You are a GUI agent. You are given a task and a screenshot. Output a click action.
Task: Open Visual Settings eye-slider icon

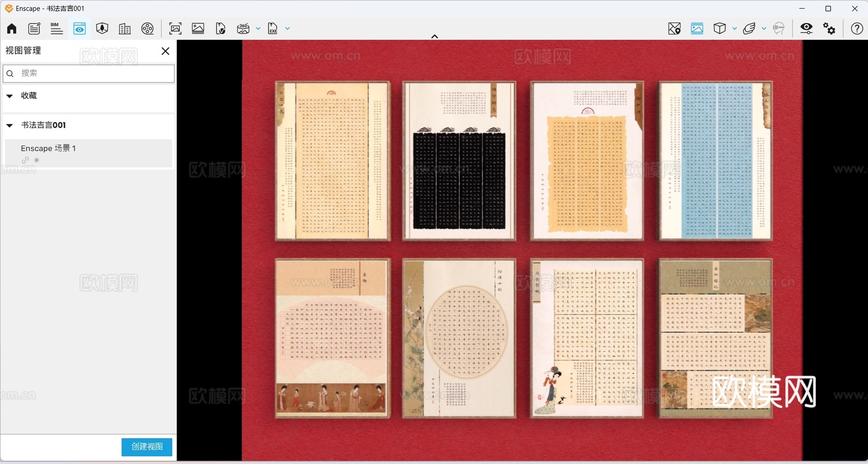[x=806, y=28]
